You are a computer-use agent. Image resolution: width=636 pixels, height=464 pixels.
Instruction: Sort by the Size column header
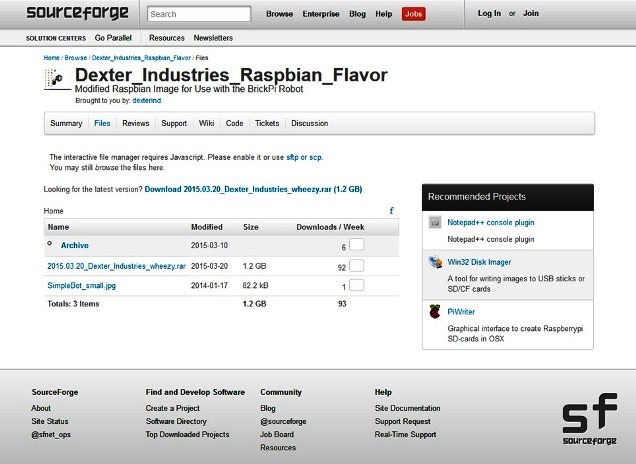click(251, 227)
